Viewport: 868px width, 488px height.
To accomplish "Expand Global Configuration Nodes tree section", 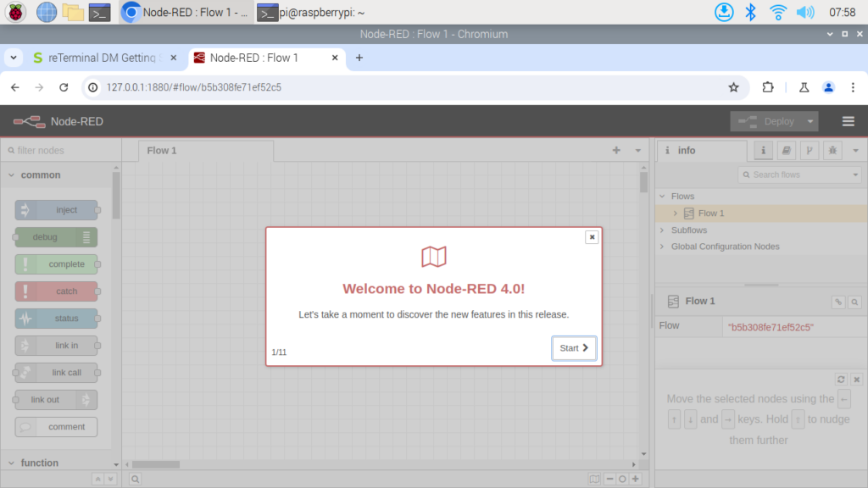I will (663, 247).
